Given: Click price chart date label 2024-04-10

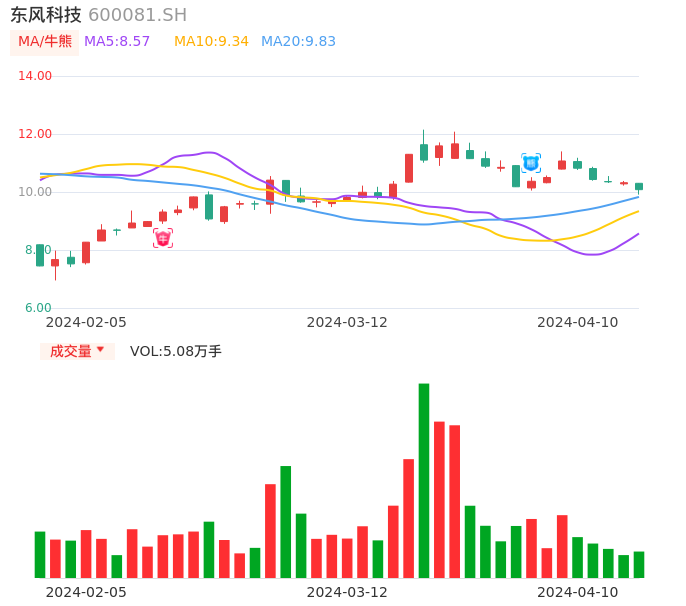Looking at the screenshot, I should click(578, 322).
